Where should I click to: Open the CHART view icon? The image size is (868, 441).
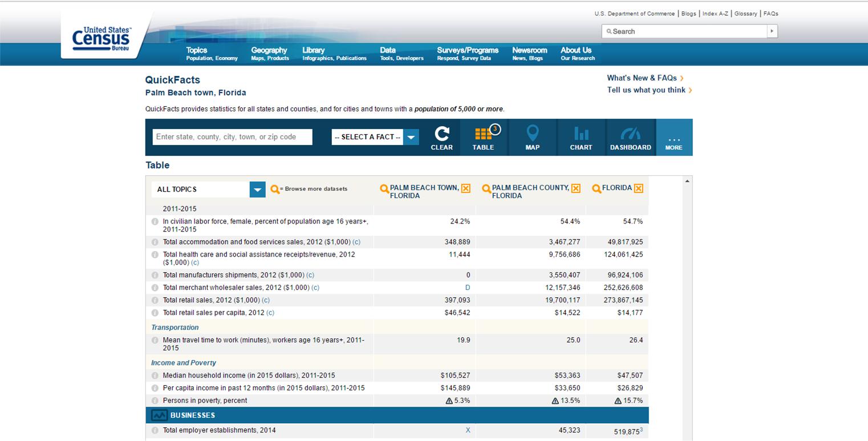click(x=581, y=133)
